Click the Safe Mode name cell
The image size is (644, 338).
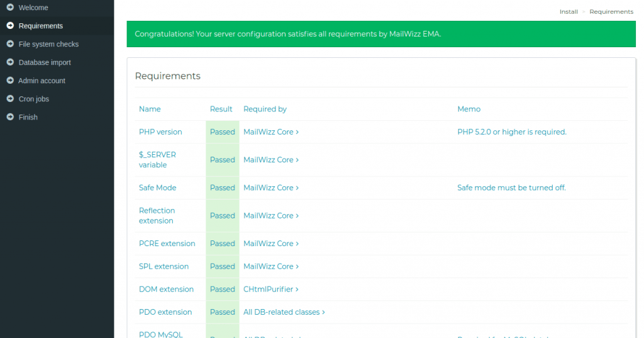(x=157, y=188)
